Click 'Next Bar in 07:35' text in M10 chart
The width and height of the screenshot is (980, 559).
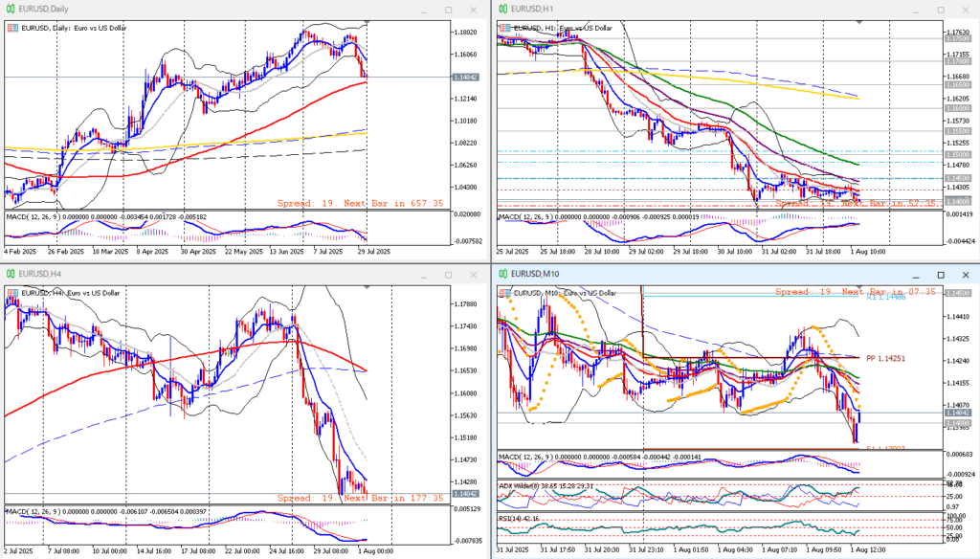click(889, 292)
